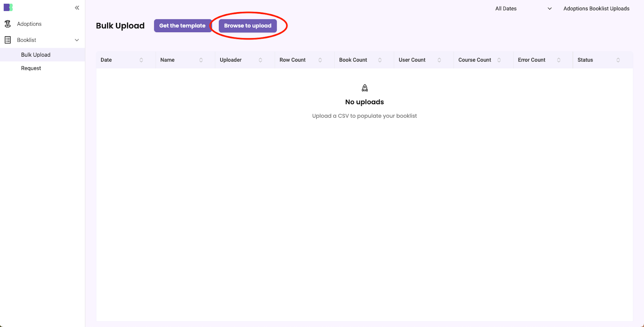Image resolution: width=644 pixels, height=327 pixels.
Task: Click Browse to upload button
Action: (248, 26)
